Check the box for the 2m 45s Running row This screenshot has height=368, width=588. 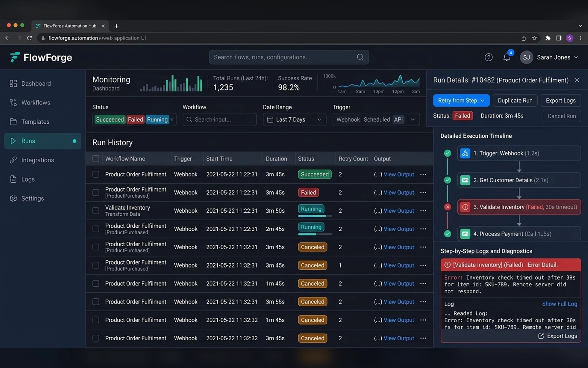tap(96, 229)
